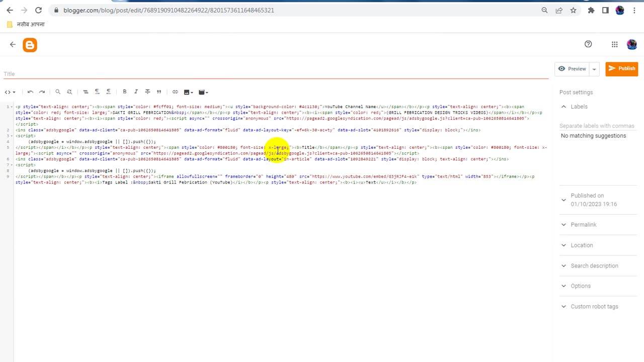
Task: Set right-to-left paragraph direction
Action: (x=108, y=92)
